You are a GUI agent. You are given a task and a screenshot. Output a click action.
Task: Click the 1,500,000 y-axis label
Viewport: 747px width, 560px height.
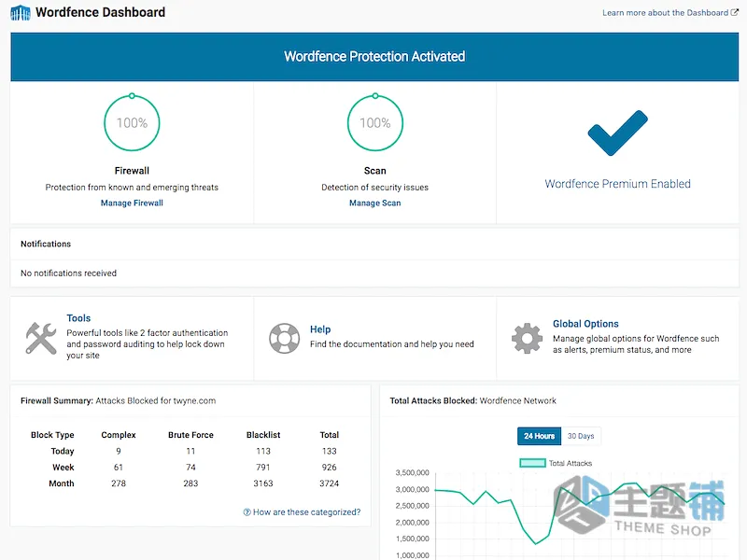[412, 539]
